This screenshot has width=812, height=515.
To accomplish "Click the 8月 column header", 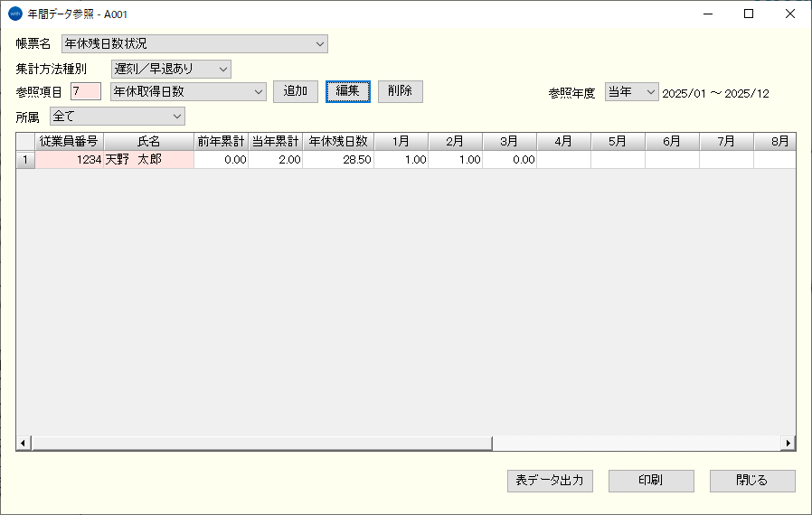I will 775,141.
